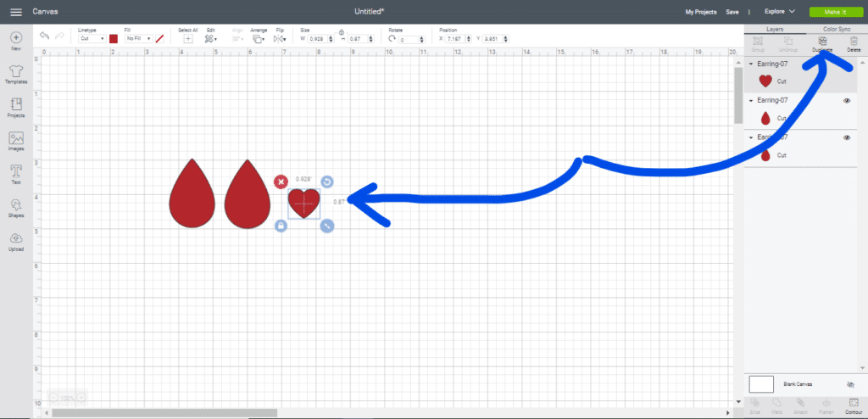Toggle the Blank Canvas visibility icon
The image size is (868, 419).
(850, 384)
